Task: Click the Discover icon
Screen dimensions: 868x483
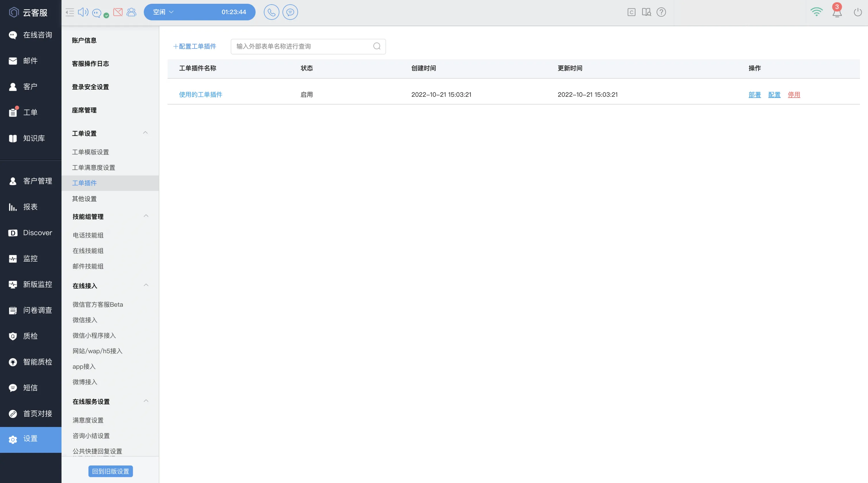Action: point(13,233)
